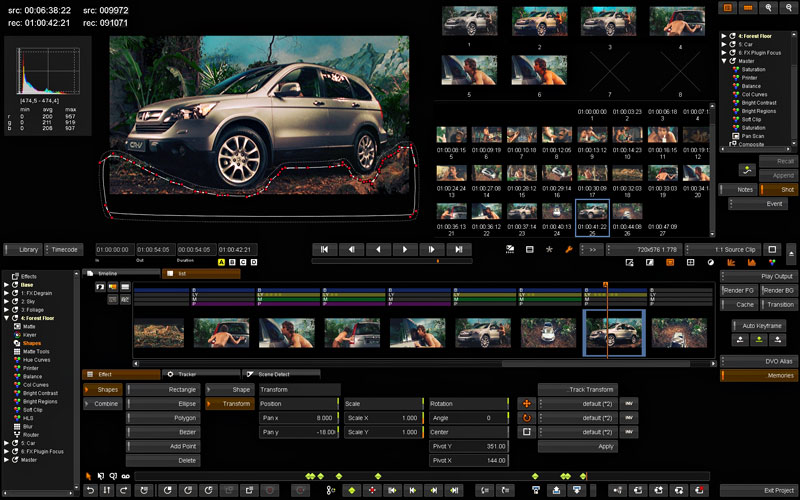Click the wrench settings icon
This screenshot has width=800, height=500.
(x=569, y=249)
